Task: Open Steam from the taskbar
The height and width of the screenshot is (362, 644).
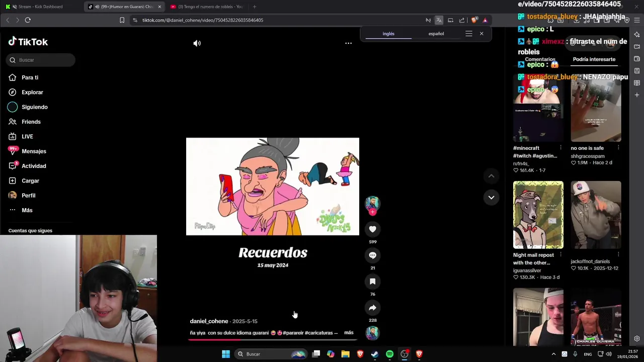Action: coord(375,354)
